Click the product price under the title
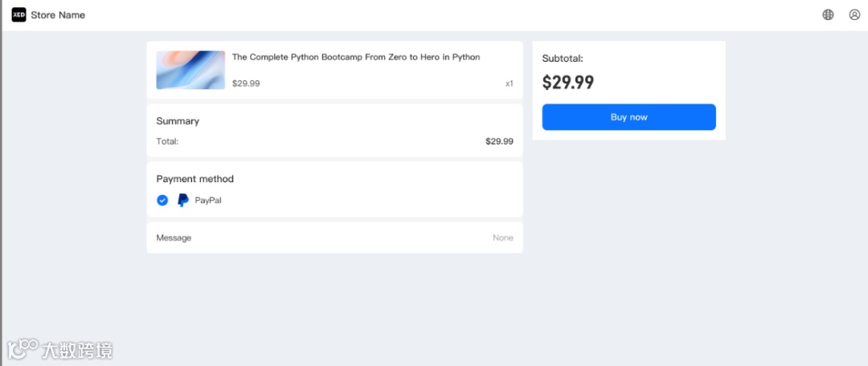Viewport: 868px width, 366px height. (246, 83)
